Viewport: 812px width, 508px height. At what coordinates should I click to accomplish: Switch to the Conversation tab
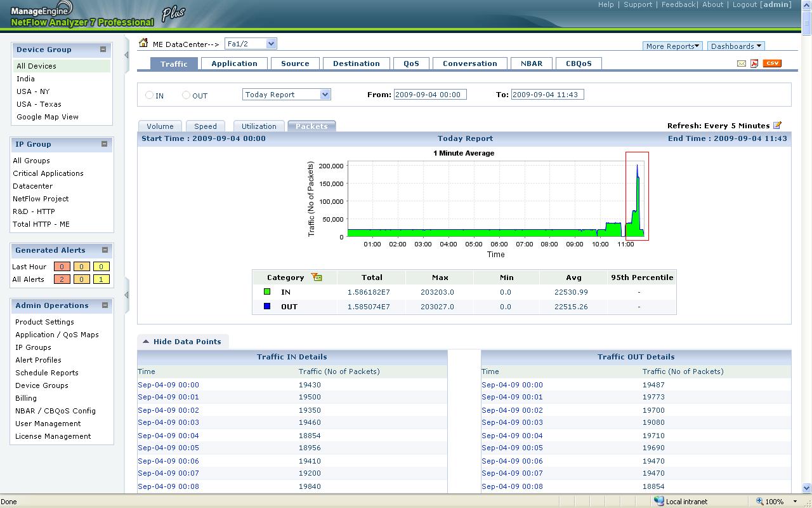[x=469, y=63]
